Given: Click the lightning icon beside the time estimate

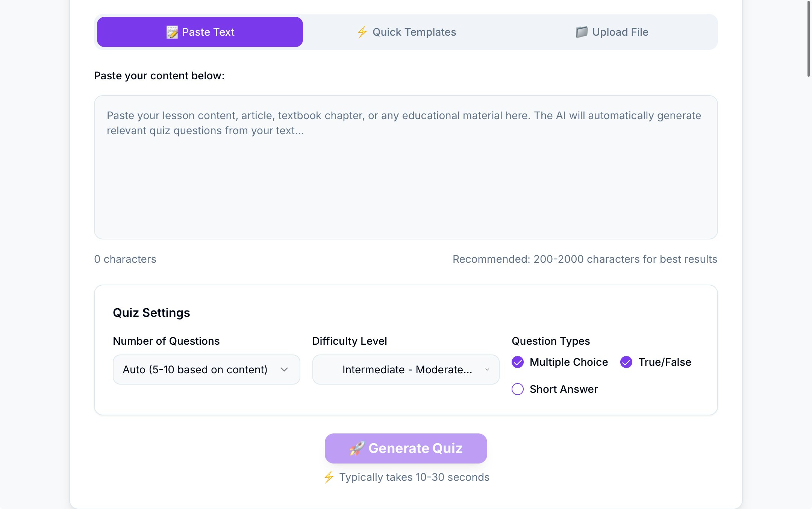Looking at the screenshot, I should click(x=329, y=477).
